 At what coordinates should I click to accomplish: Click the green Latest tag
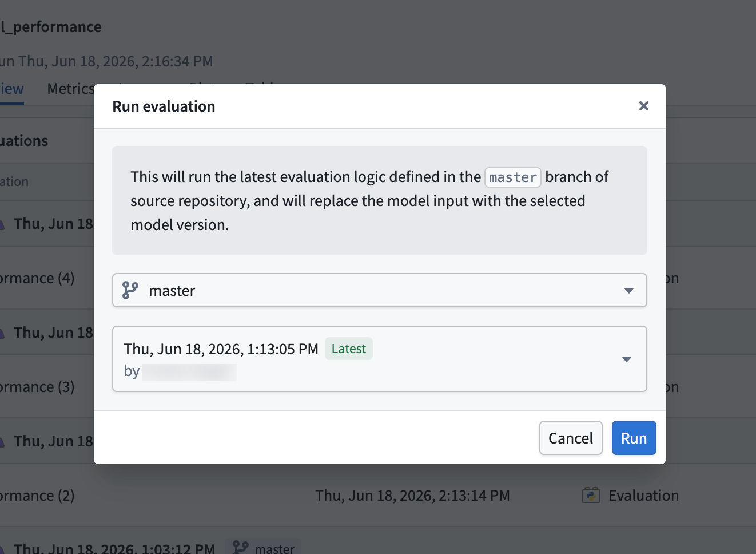click(349, 349)
